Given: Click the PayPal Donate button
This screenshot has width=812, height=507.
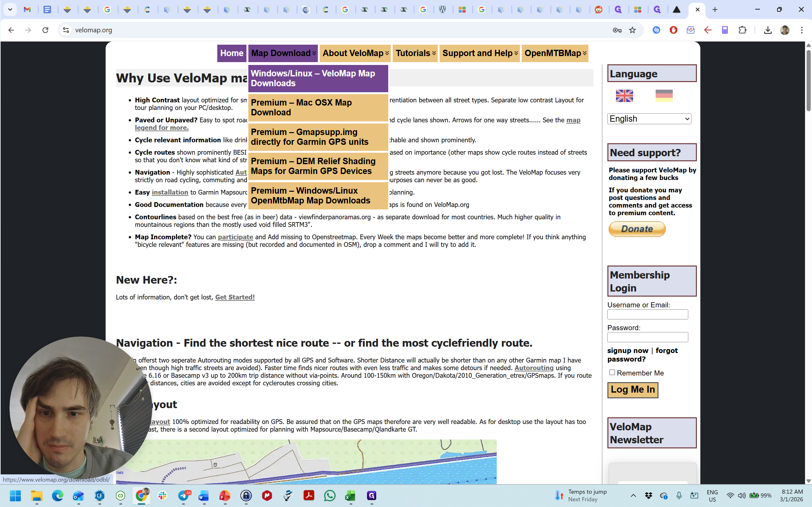Looking at the screenshot, I should (x=637, y=229).
